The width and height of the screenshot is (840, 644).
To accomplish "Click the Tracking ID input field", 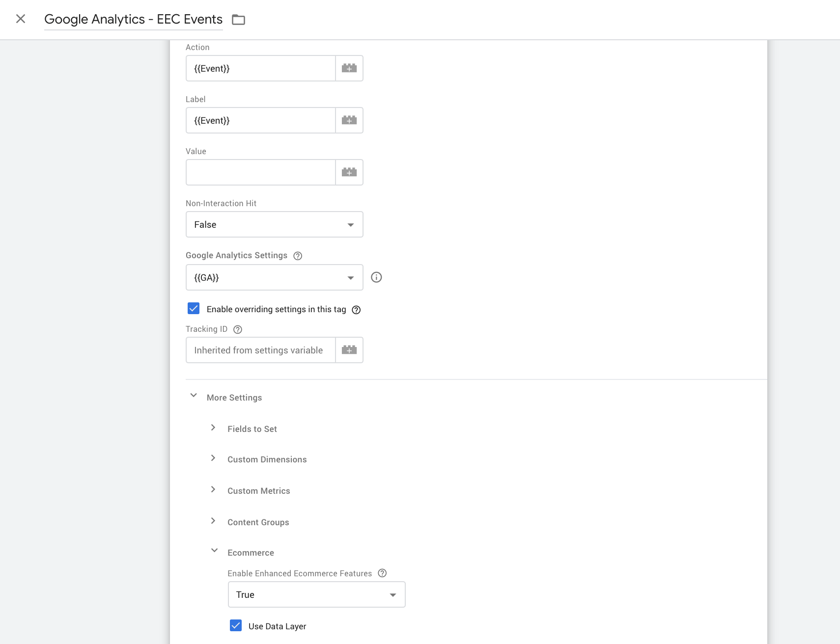I will click(x=261, y=350).
